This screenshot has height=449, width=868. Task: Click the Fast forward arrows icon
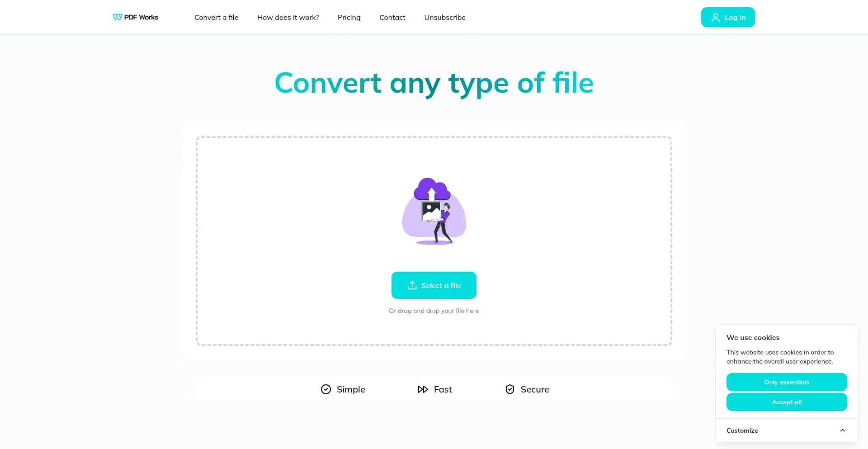pyautogui.click(x=423, y=389)
